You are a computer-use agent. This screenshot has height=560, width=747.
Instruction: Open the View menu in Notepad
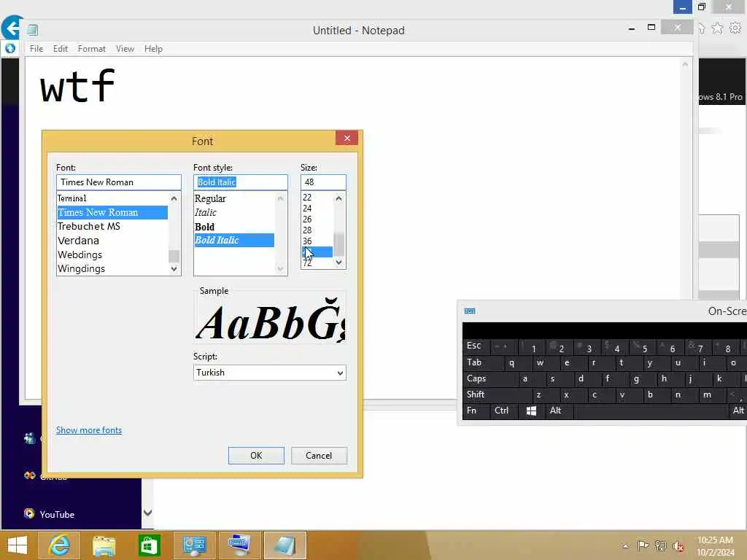pyautogui.click(x=125, y=49)
